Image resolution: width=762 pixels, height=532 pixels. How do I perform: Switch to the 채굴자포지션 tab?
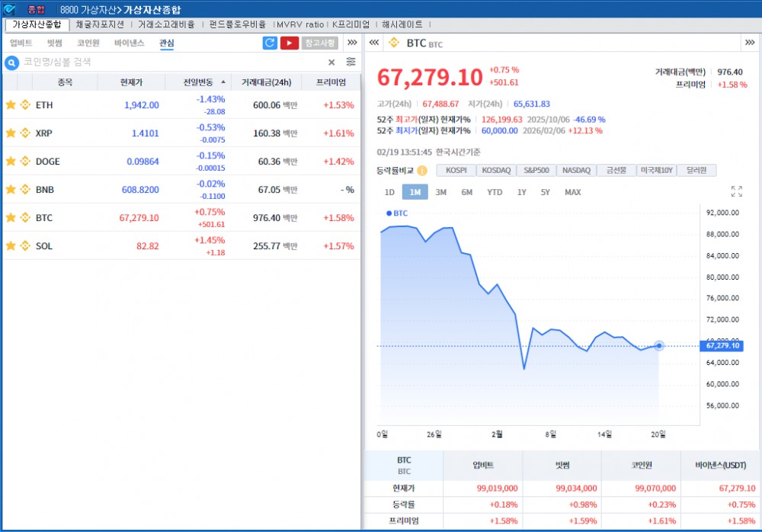[100, 24]
